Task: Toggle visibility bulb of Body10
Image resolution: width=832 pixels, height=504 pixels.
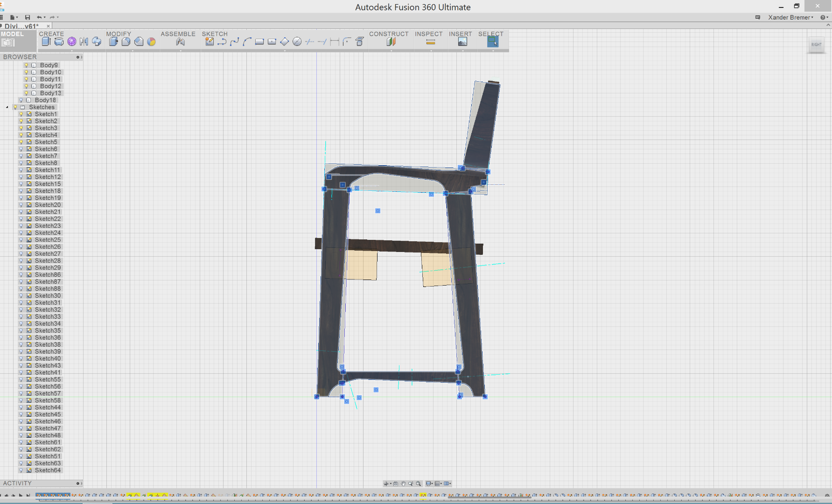Action: pyautogui.click(x=27, y=72)
